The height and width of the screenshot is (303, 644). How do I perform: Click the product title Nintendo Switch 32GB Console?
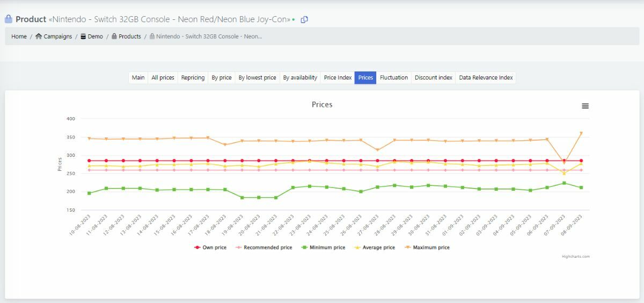170,19
